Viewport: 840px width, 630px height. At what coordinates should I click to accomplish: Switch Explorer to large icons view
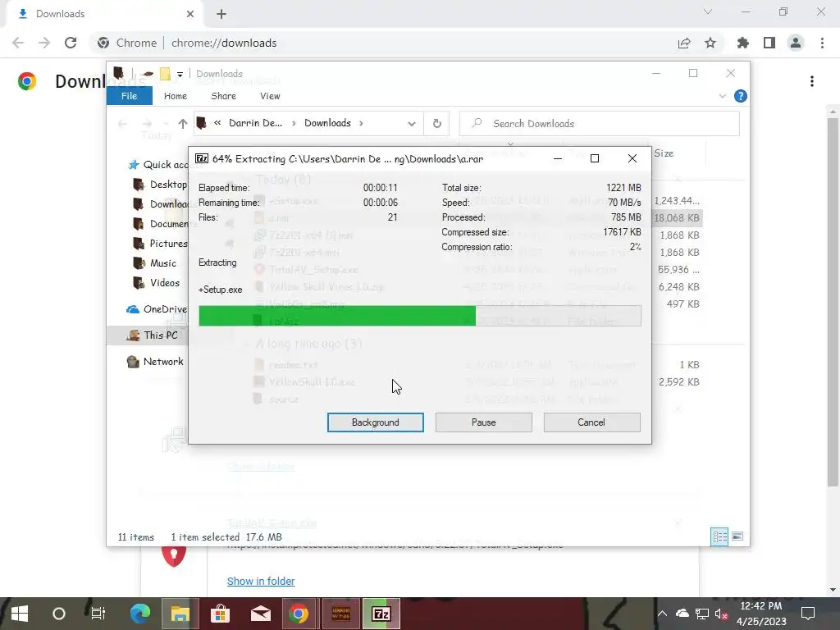(737, 536)
